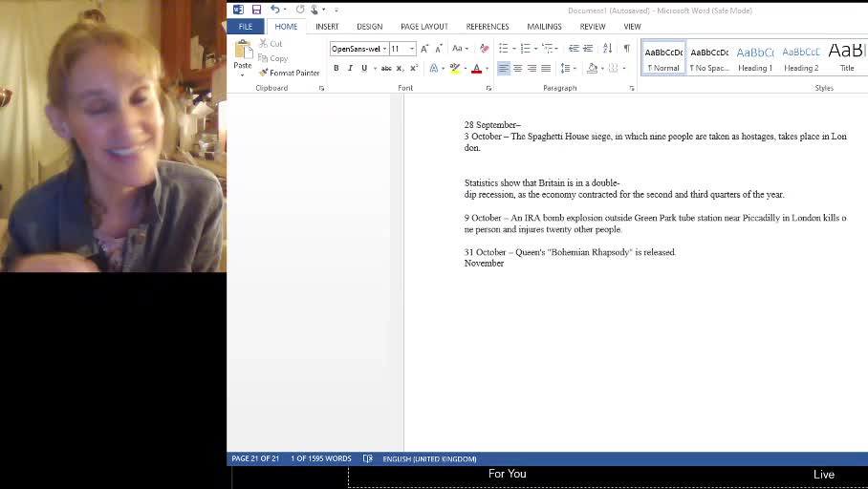The image size is (868, 489).
Task: Click the red font color button
Action: (476, 68)
